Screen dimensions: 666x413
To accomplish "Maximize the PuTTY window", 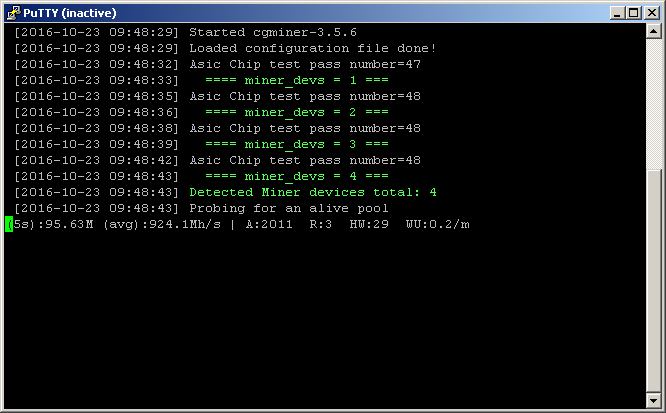I will coord(633,13).
